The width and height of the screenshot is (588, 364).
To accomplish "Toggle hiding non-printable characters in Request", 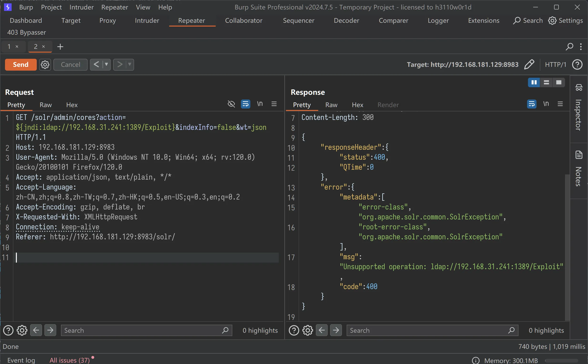I will (231, 104).
